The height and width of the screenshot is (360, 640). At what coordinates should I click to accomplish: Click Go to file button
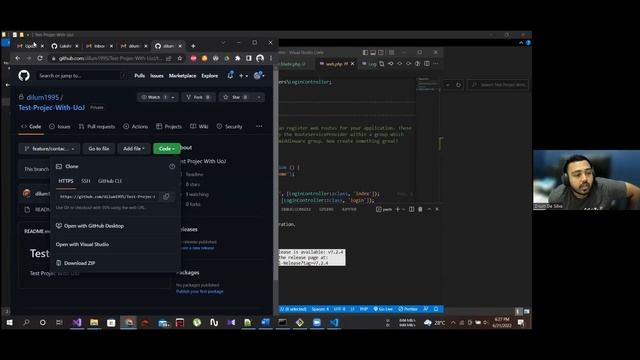point(99,149)
